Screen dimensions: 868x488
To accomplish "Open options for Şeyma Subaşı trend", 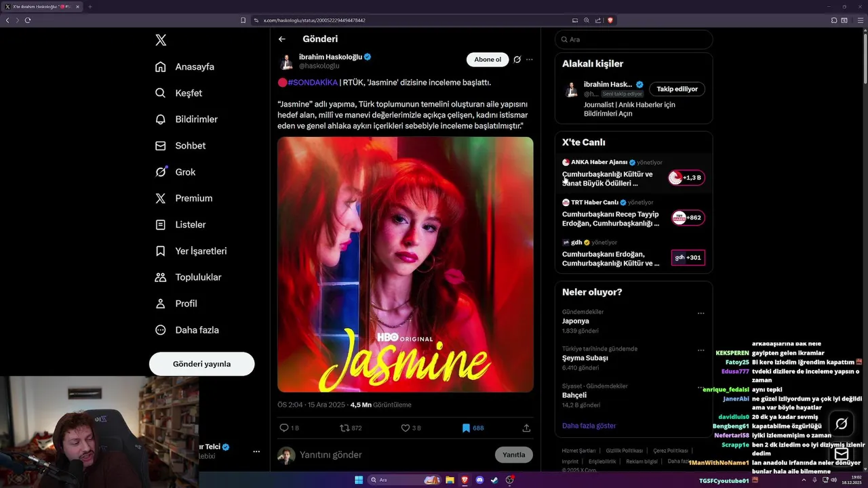I will click(x=701, y=350).
